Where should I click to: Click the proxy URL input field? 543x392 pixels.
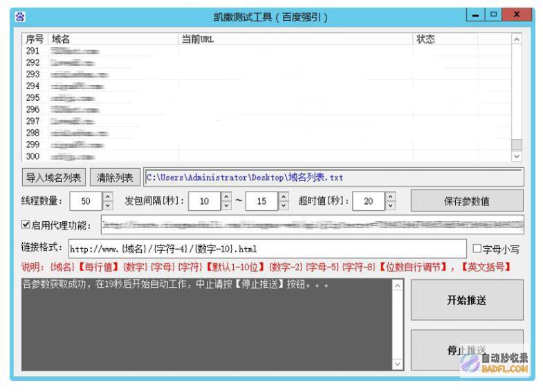coord(313,225)
